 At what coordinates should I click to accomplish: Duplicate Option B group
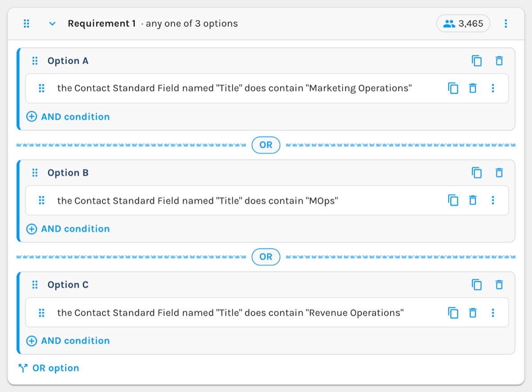(x=477, y=173)
